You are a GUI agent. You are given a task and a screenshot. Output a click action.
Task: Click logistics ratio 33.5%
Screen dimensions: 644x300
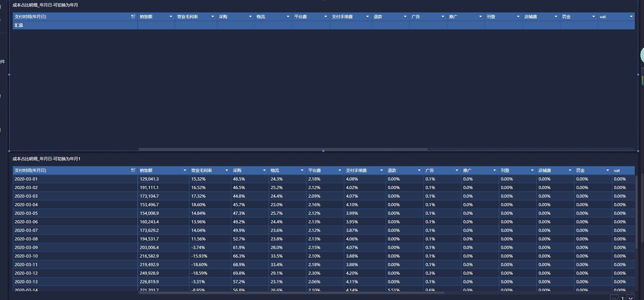pos(276,256)
